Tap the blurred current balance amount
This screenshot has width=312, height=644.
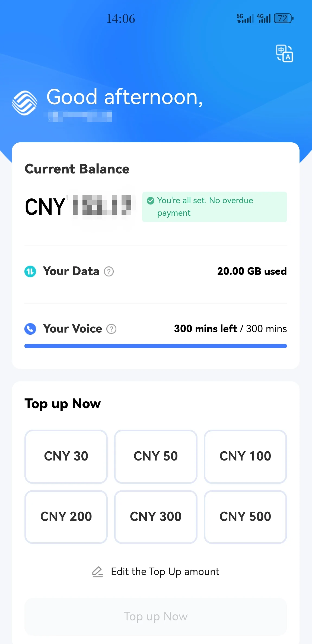tap(102, 207)
